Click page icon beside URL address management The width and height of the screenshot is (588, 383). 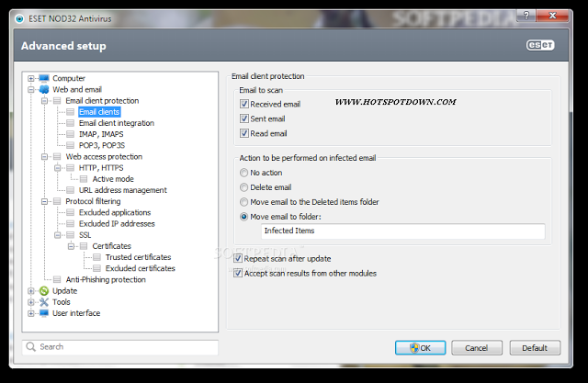(70, 190)
